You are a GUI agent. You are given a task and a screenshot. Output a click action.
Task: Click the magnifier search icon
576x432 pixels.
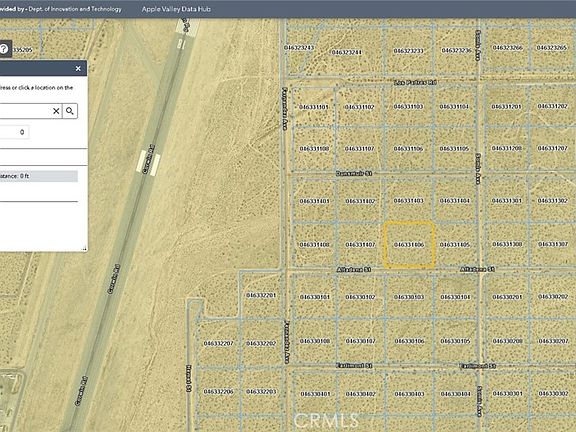coord(70,111)
